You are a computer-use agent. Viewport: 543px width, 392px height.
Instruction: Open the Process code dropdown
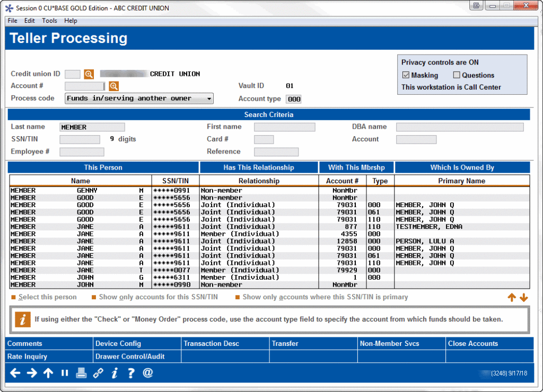pyautogui.click(x=139, y=99)
